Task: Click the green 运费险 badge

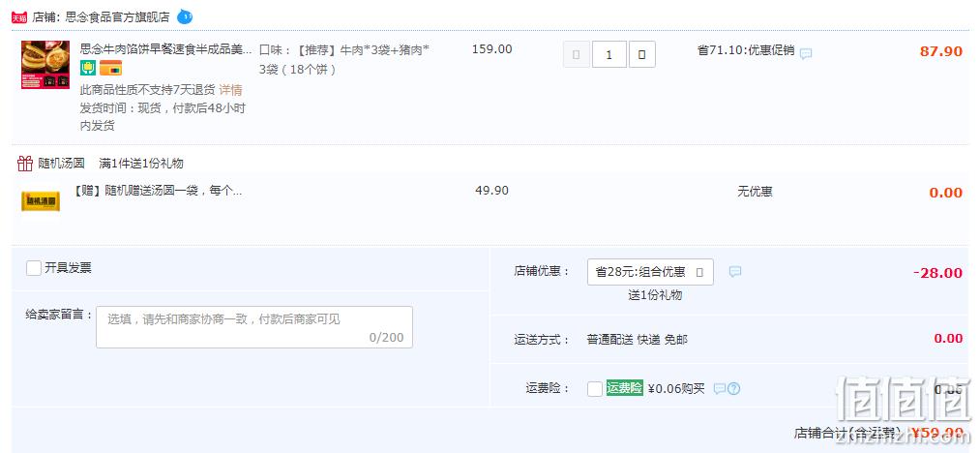Action: 624,388
